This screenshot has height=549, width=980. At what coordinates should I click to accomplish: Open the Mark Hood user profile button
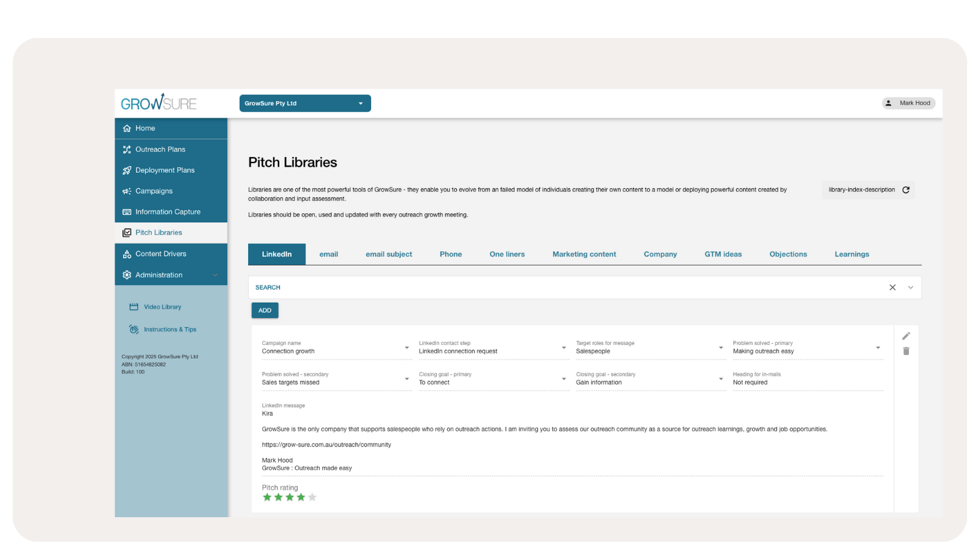coord(908,103)
